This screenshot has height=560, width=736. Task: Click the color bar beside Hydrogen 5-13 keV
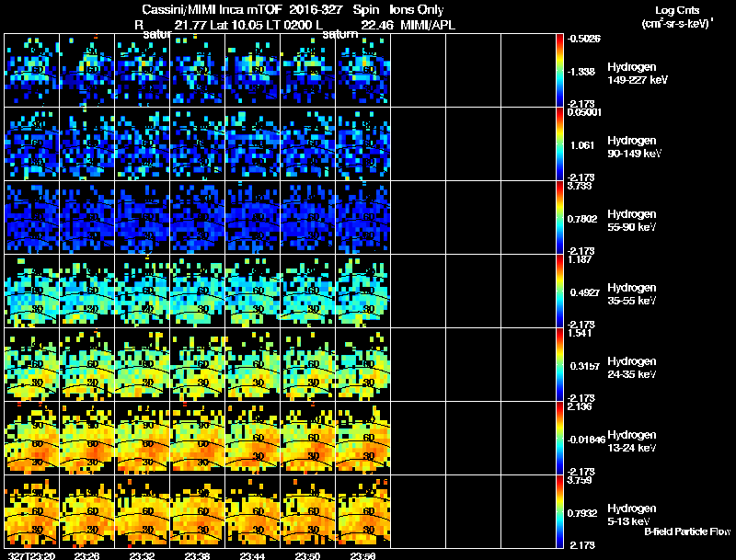(559, 512)
